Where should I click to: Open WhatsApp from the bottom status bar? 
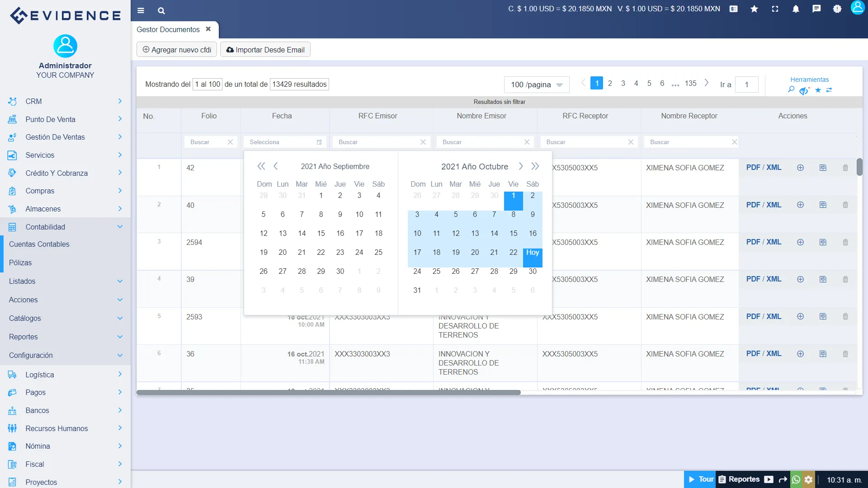796,480
